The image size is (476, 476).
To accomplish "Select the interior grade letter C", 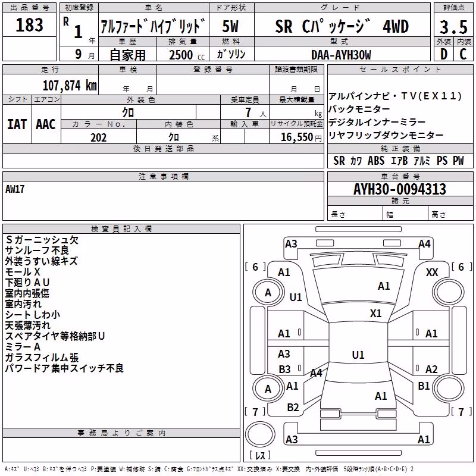I will (464, 54).
